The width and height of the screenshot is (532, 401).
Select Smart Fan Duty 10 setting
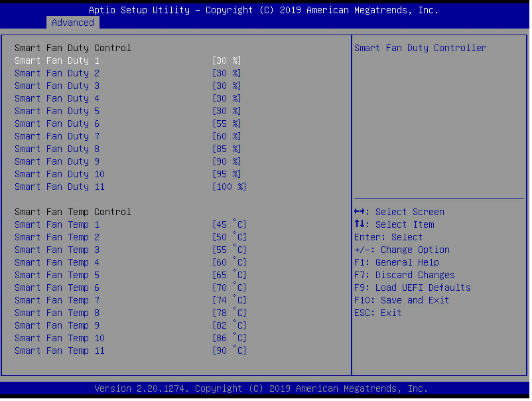pyautogui.click(x=60, y=174)
